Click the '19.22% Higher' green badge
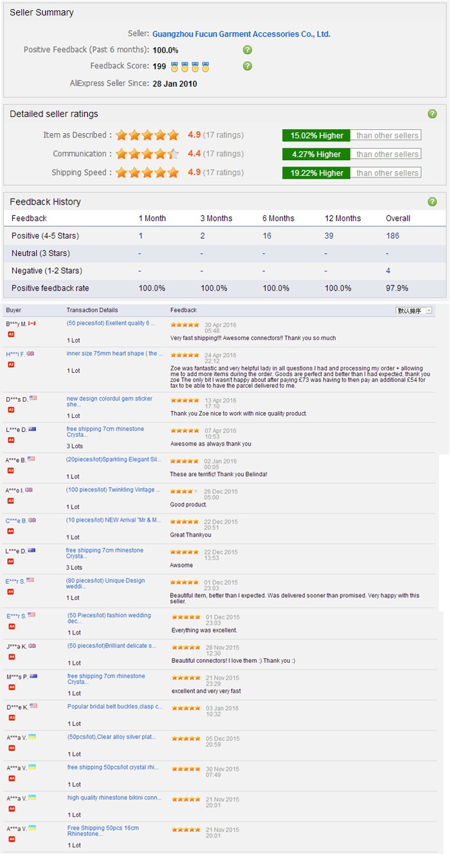Screen dimensions: 450x868 point(316,173)
